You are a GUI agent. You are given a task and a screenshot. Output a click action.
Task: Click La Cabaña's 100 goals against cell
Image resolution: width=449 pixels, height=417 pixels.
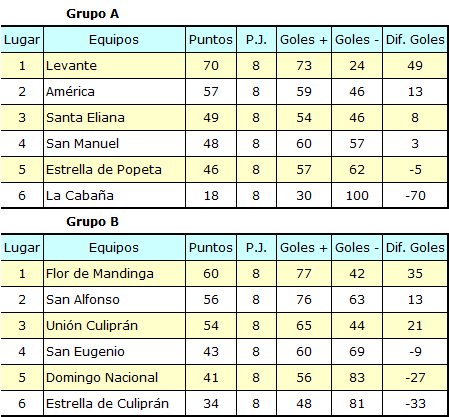tap(357, 196)
